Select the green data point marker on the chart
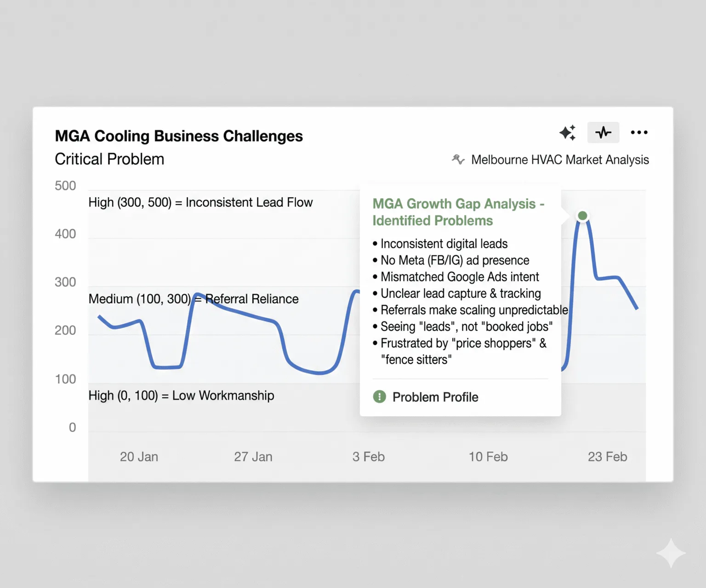The width and height of the screenshot is (706, 588). pos(582,215)
